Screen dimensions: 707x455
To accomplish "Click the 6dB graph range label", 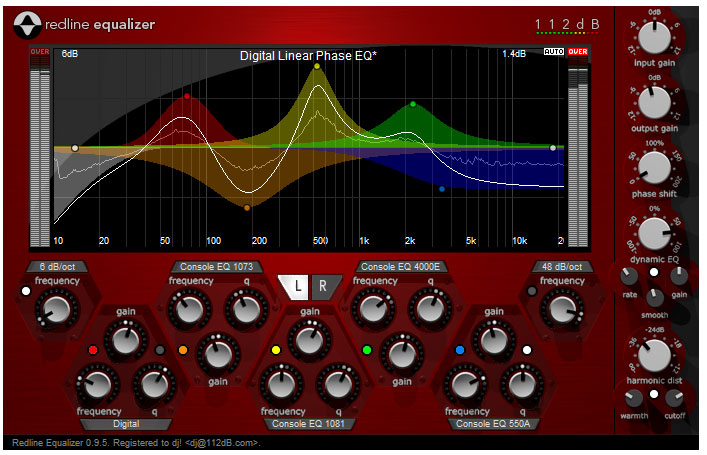I will click(x=69, y=54).
